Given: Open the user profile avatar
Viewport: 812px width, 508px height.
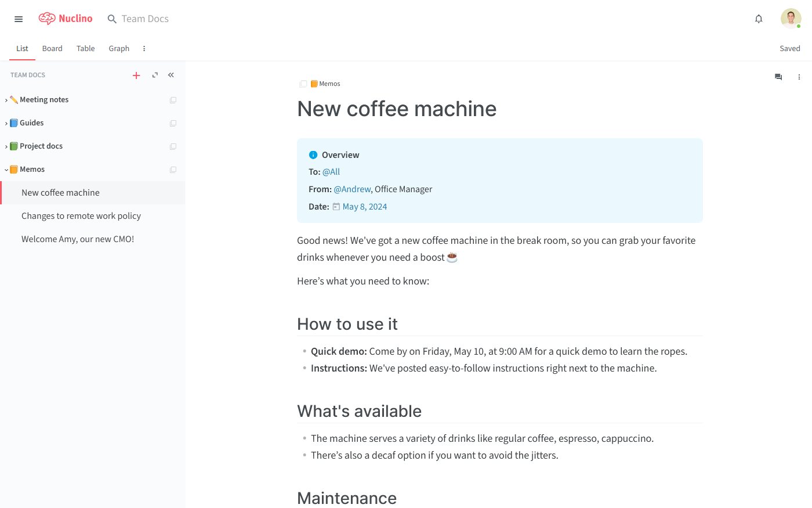Looking at the screenshot, I should click(x=790, y=19).
